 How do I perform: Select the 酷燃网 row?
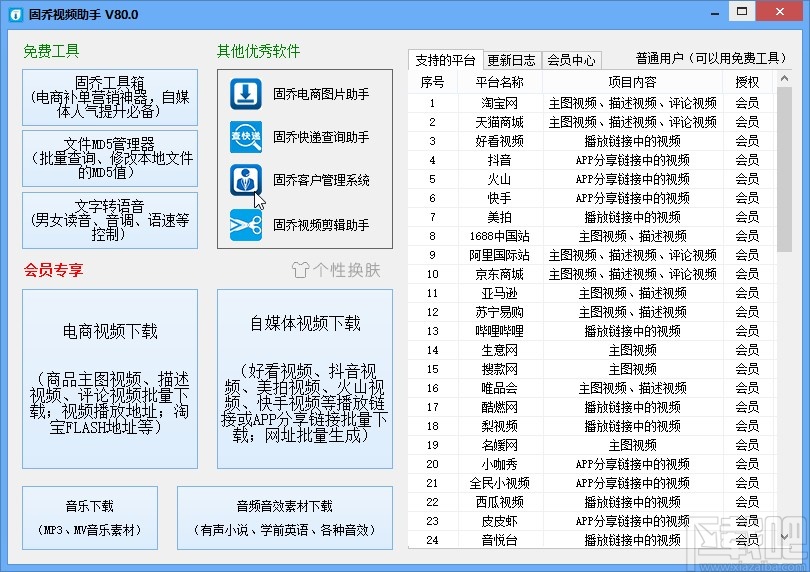[x=592, y=407]
